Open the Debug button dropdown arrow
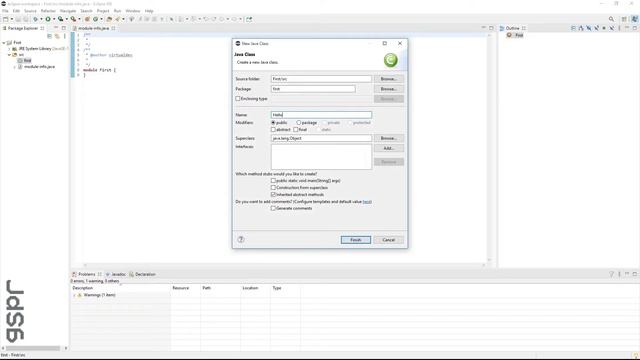 pyautogui.click(x=41, y=19)
